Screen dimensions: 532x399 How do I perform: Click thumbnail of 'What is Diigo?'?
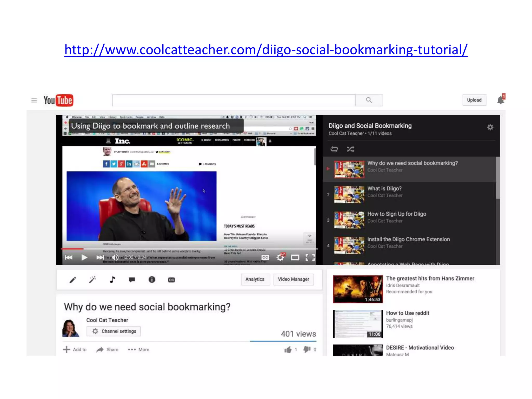(x=349, y=195)
